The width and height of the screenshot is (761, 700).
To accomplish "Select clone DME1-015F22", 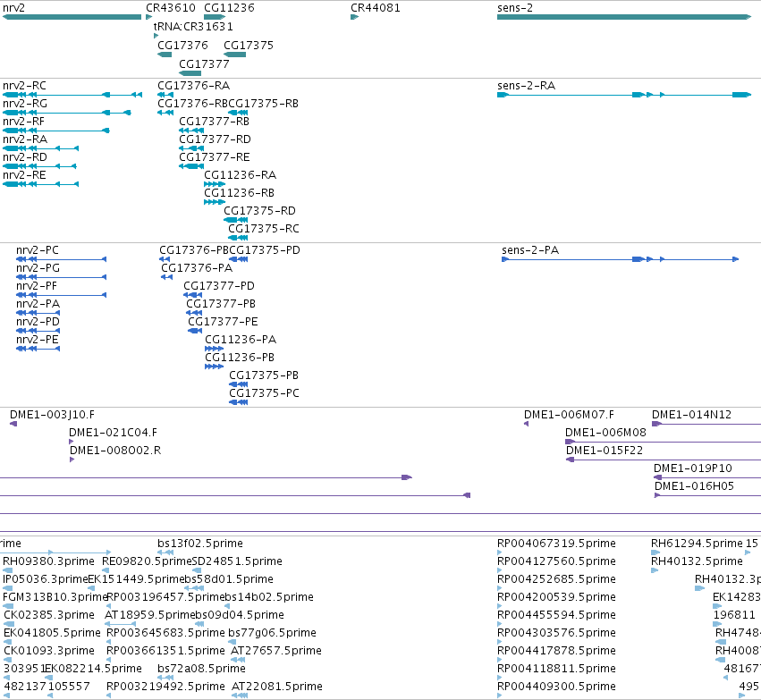I will click(x=605, y=451).
